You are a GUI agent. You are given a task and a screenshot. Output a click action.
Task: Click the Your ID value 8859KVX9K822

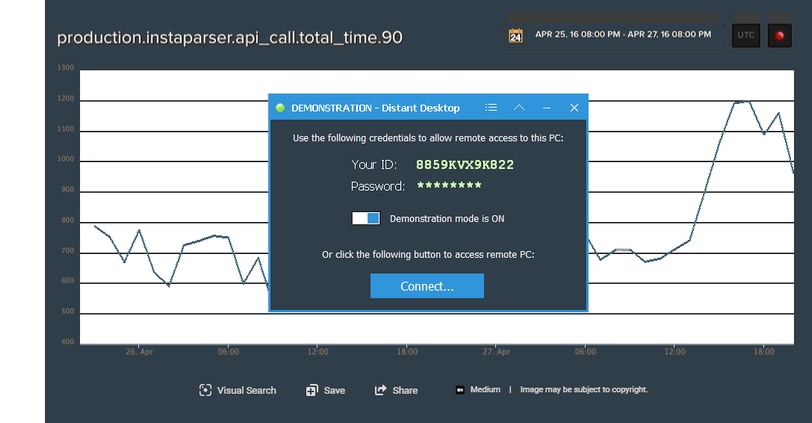(x=465, y=165)
